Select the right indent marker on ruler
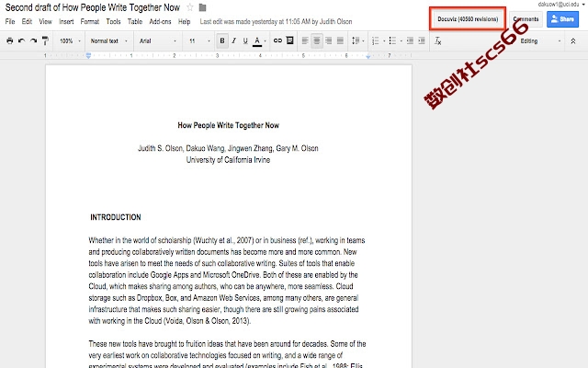588x368 pixels. [x=367, y=56]
